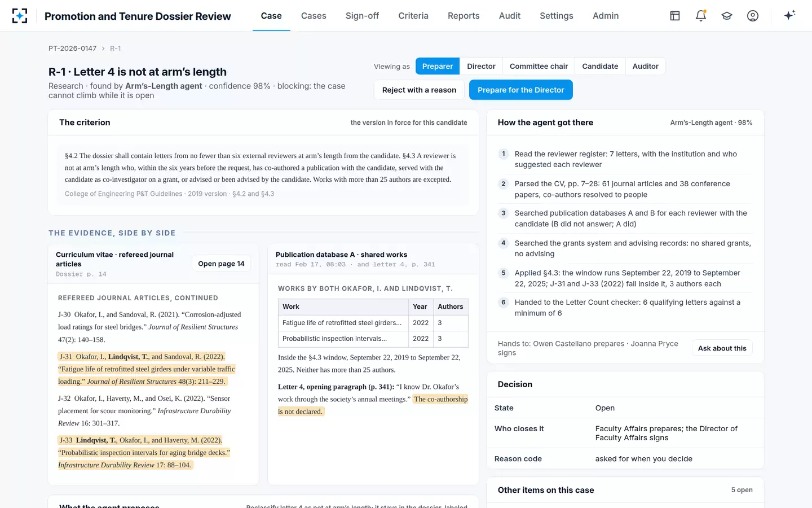The image size is (812, 508).
Task: Select the highlighted J-33 article entry
Action: 144,453
